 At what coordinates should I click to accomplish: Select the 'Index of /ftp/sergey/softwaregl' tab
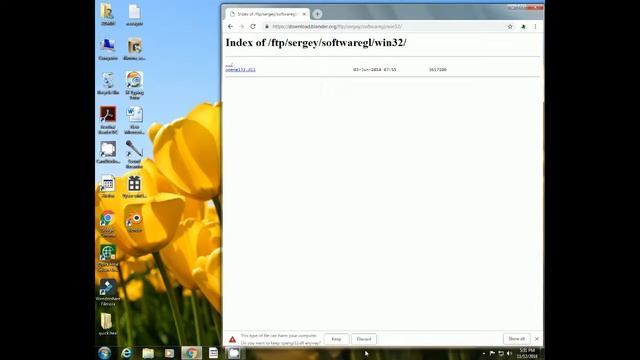(267, 14)
